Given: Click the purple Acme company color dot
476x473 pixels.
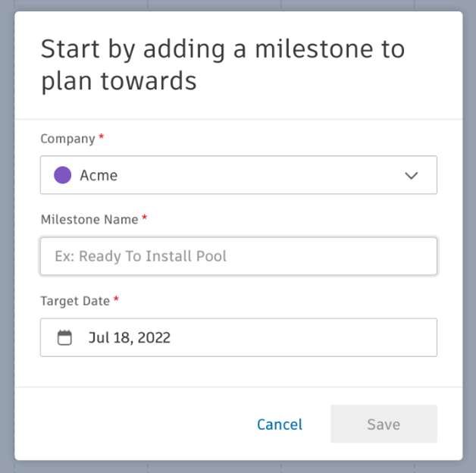Looking at the screenshot, I should 63,175.
